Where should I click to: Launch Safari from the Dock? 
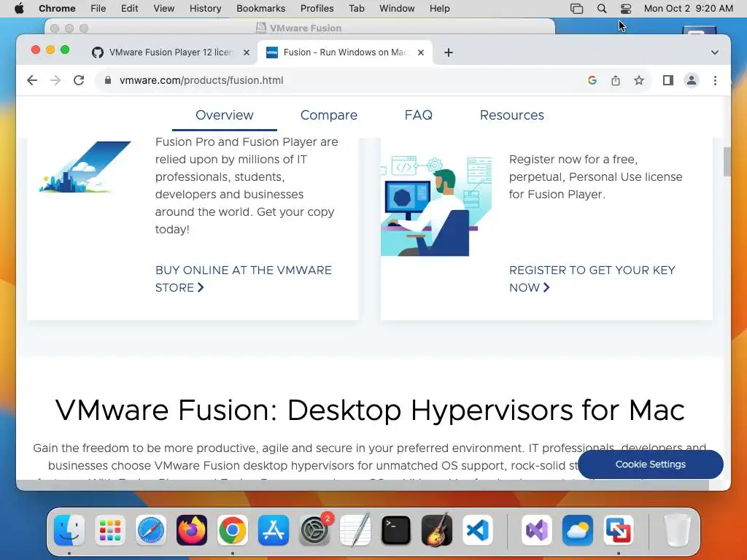click(151, 530)
